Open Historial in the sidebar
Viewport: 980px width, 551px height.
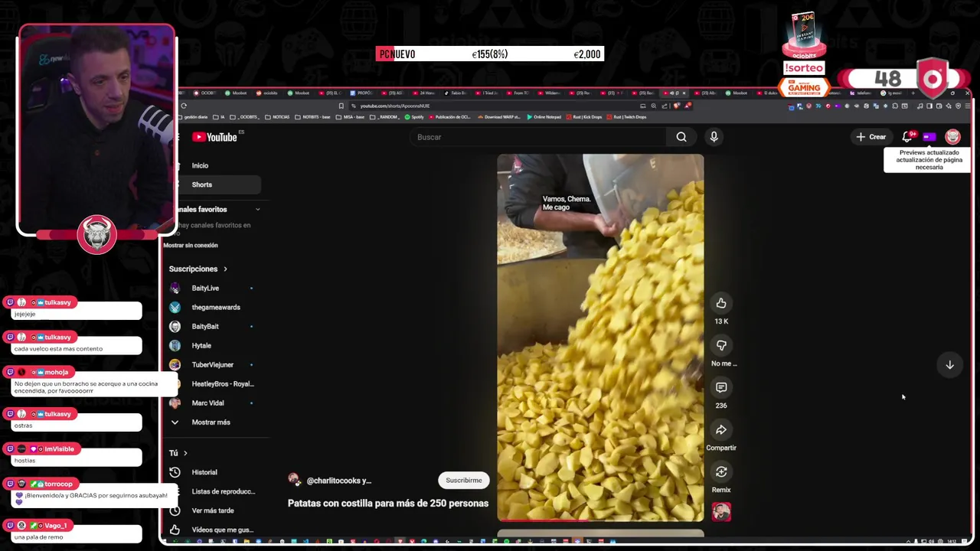pos(204,472)
